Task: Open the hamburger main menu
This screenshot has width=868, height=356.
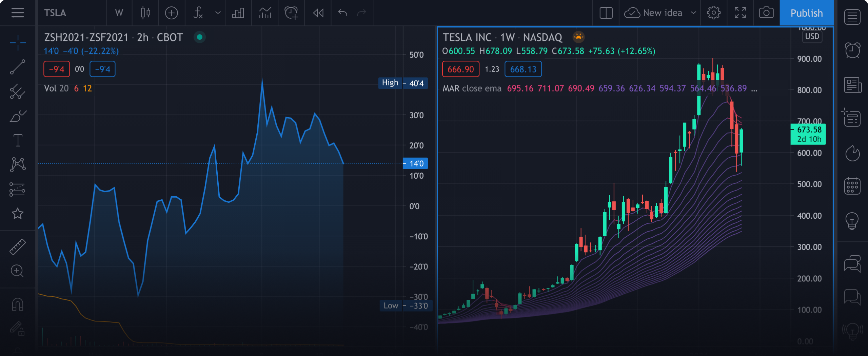Action: point(17,13)
